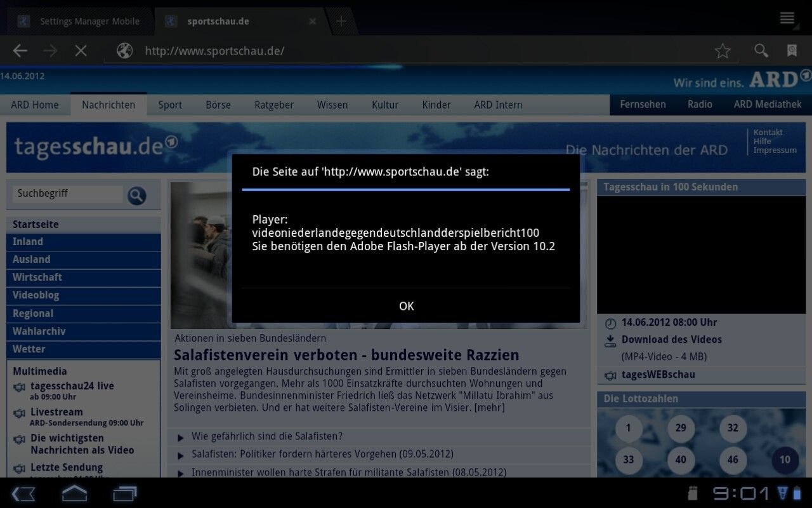Open the tagesWEBschau link
The width and height of the screenshot is (812, 508).
[658, 375]
